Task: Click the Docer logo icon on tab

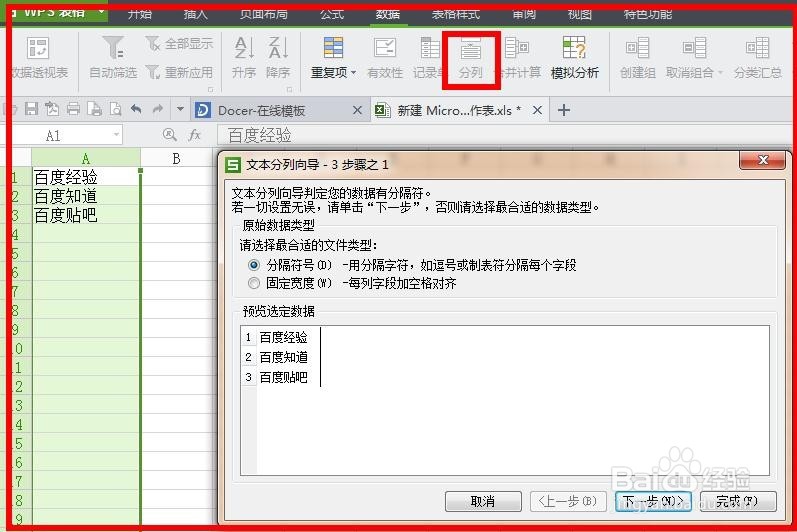Action: tap(203, 110)
